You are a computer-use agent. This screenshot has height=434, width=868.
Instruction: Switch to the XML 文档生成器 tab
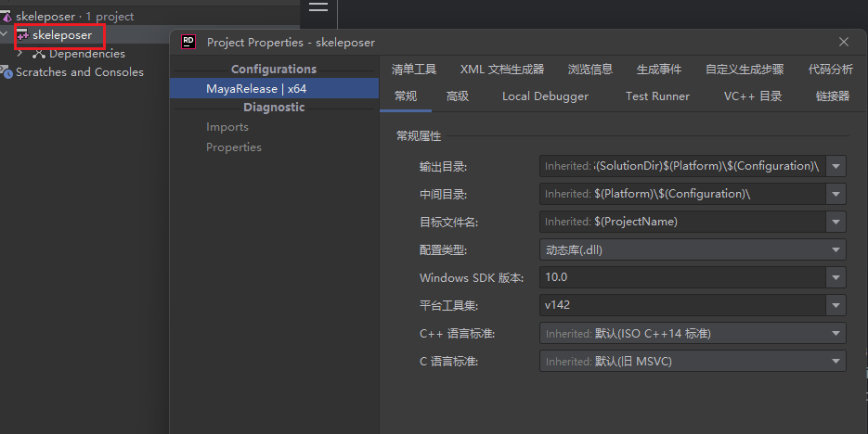click(502, 70)
